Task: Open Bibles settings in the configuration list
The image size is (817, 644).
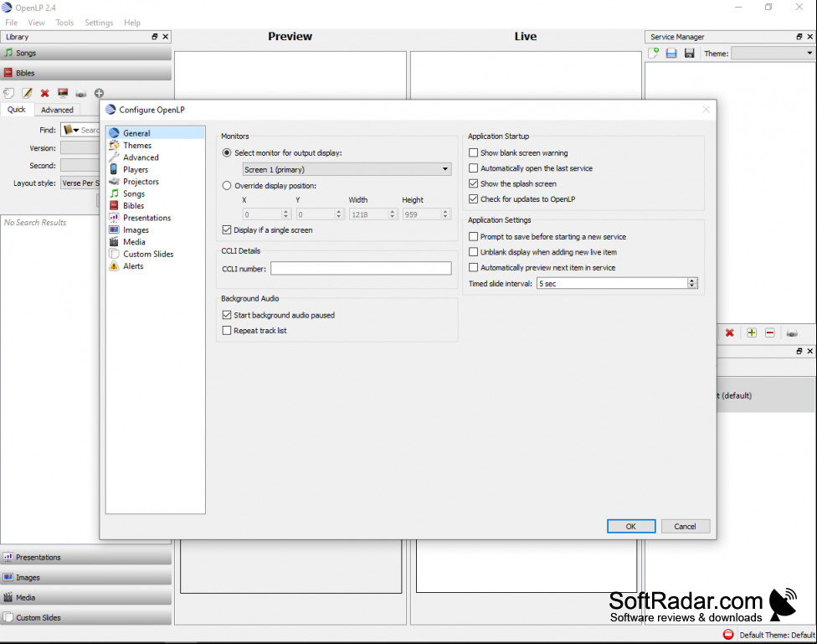Action: 155,205
